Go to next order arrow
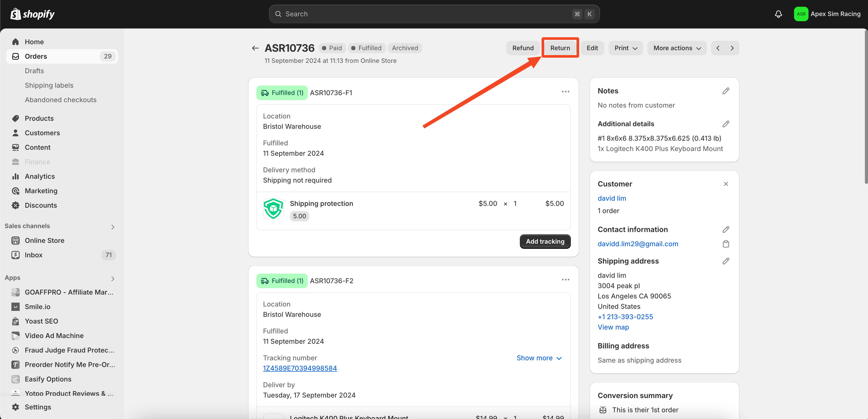The image size is (868, 419). [732, 48]
